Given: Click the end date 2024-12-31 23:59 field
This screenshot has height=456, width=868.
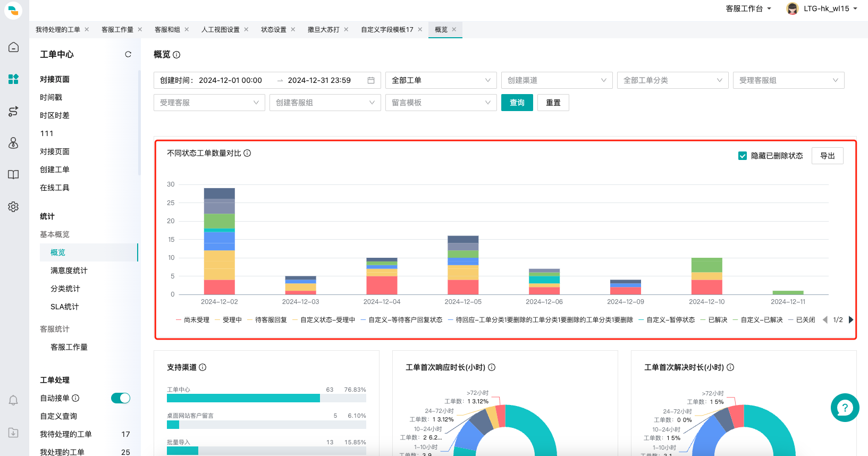Looking at the screenshot, I should (319, 80).
